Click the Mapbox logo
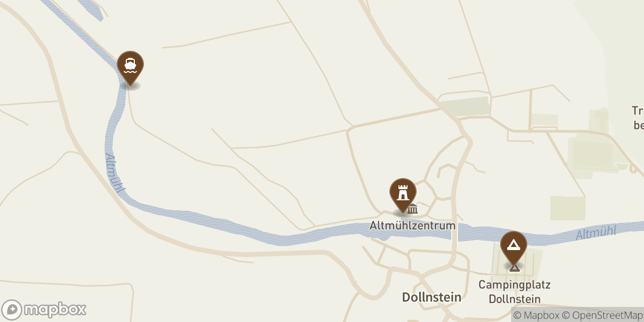 [44, 309]
